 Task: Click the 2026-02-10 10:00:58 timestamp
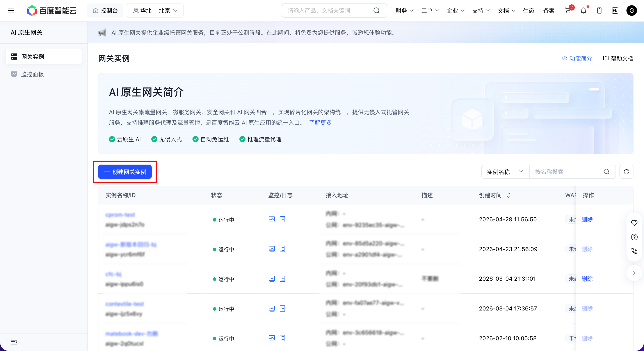tap(507, 338)
